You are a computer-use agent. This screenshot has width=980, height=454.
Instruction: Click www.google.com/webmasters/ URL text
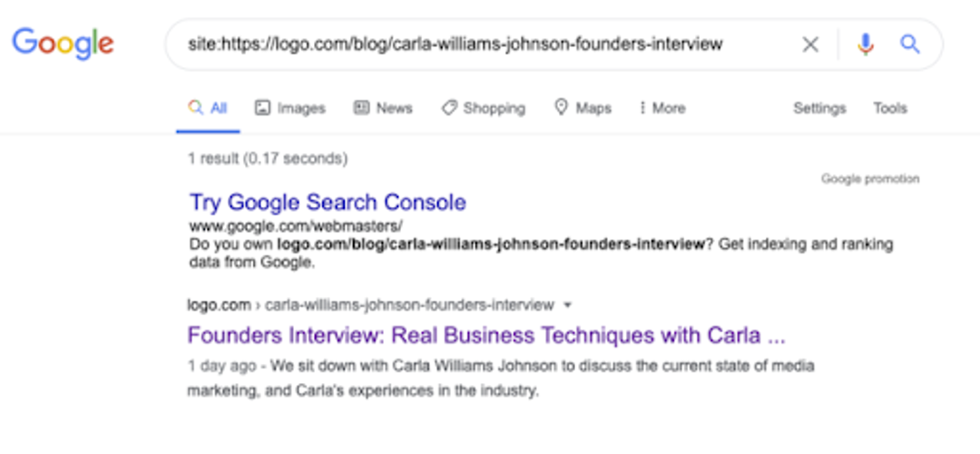(x=296, y=225)
